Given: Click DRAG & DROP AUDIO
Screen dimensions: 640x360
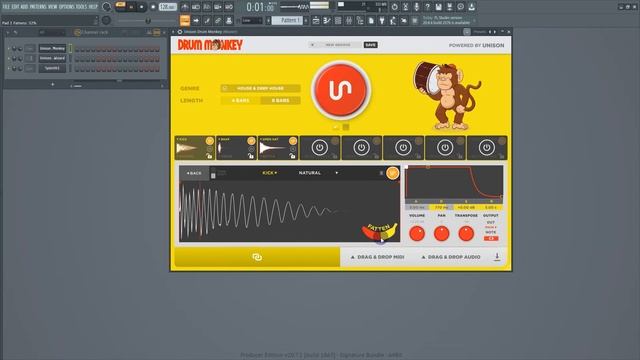Looking at the screenshot, I should 451,257.
